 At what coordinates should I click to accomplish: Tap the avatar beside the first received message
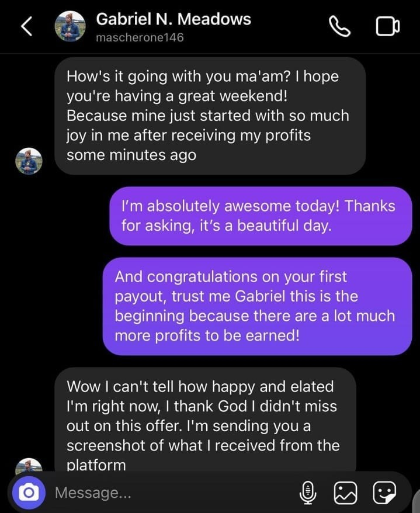(x=29, y=161)
